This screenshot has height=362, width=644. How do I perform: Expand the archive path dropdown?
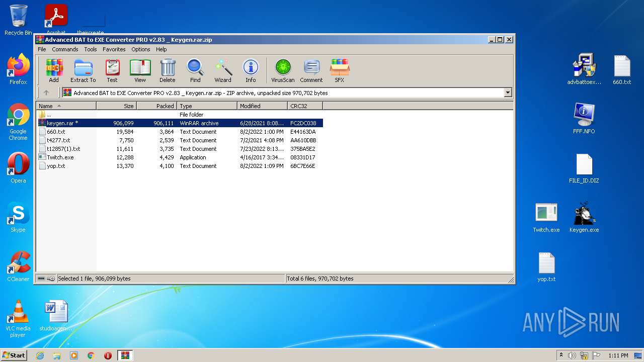coord(508,93)
